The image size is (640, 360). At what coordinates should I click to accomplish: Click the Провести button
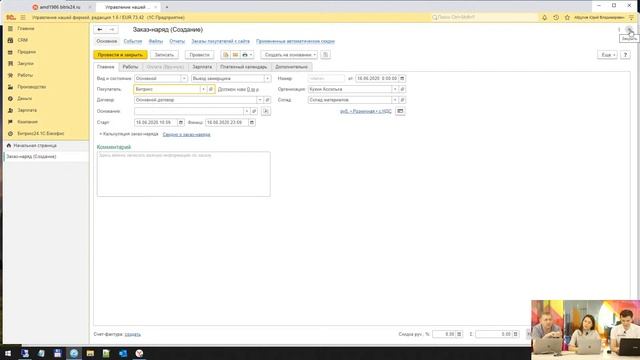click(x=199, y=55)
